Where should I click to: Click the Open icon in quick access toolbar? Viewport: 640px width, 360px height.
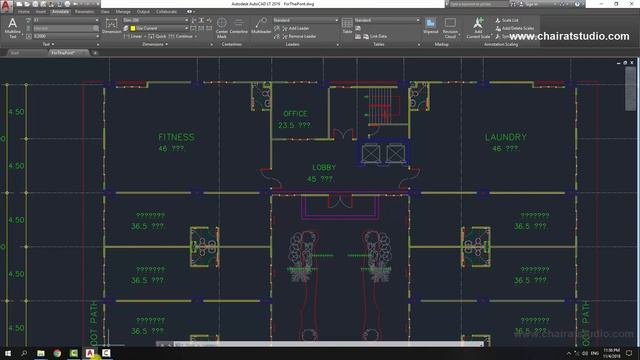(27, 4)
